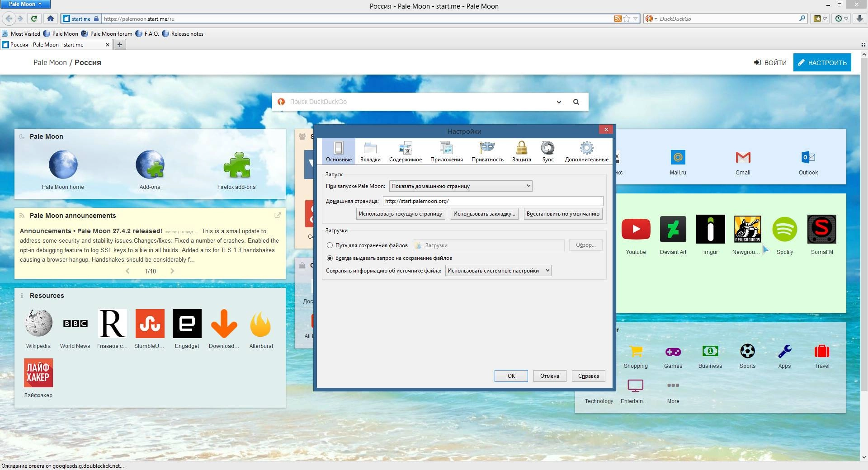Open Pale Moon home globe icon
The image size is (868, 470).
click(x=63, y=164)
